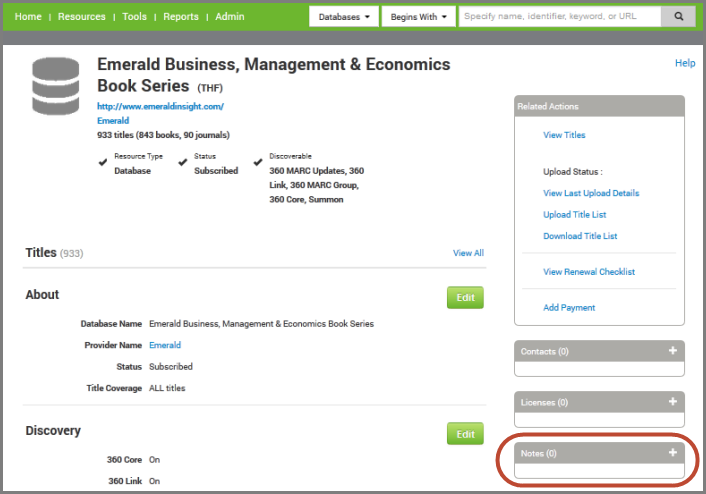Expand the Contacts (0) panel header
Viewport: 706px width, 494px height.
tap(599, 351)
